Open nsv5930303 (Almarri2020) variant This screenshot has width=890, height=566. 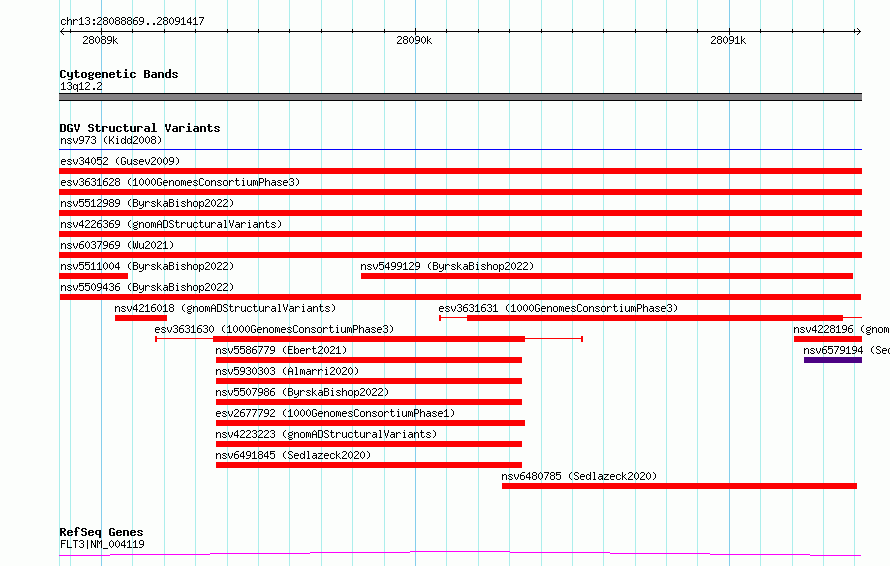[287, 371]
